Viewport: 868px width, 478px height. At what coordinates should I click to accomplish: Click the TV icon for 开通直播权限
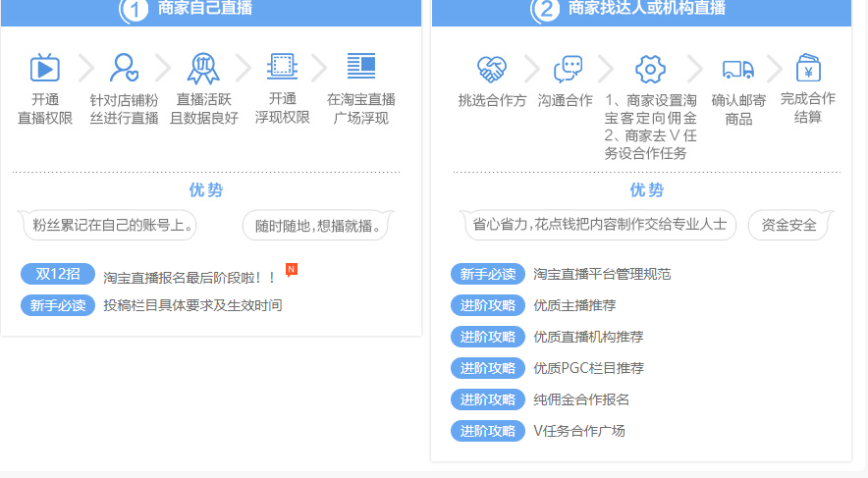coord(45,68)
